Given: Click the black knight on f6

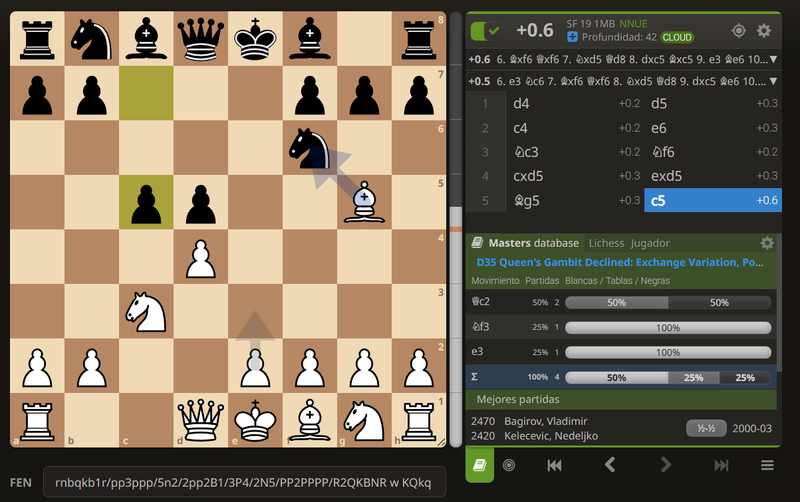Looking at the screenshot, I should (x=309, y=147).
